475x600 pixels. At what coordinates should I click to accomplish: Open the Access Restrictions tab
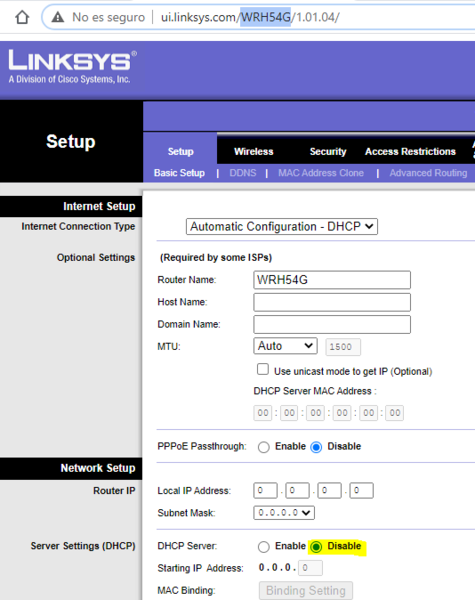[x=410, y=152]
